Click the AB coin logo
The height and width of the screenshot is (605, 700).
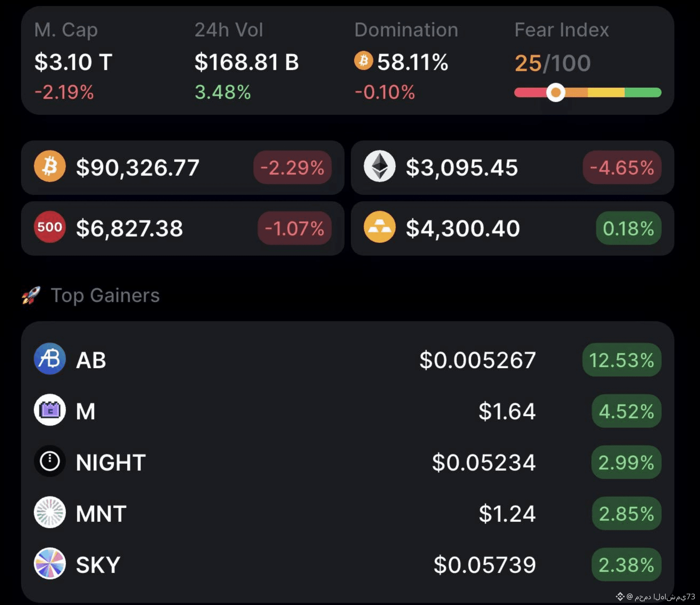pyautogui.click(x=50, y=359)
